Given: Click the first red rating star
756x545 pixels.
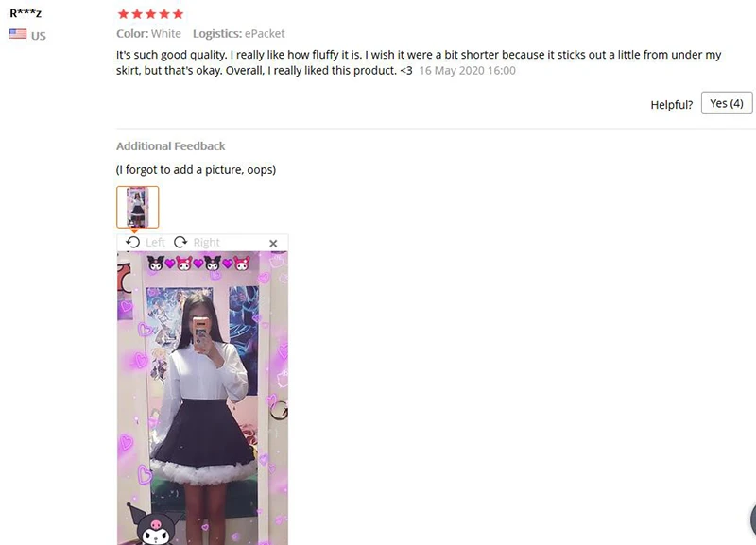Looking at the screenshot, I should coord(124,14).
